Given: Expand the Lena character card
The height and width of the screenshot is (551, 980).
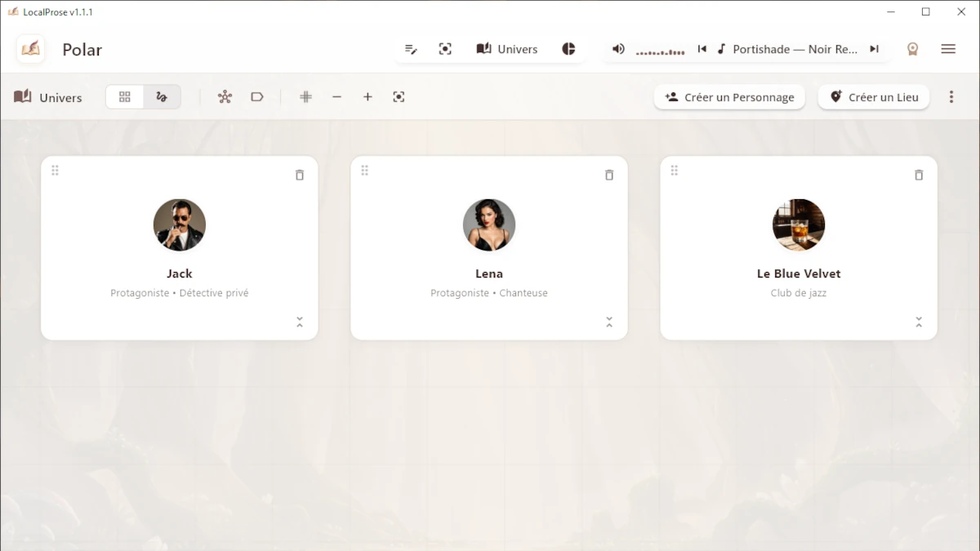Looking at the screenshot, I should pyautogui.click(x=609, y=322).
